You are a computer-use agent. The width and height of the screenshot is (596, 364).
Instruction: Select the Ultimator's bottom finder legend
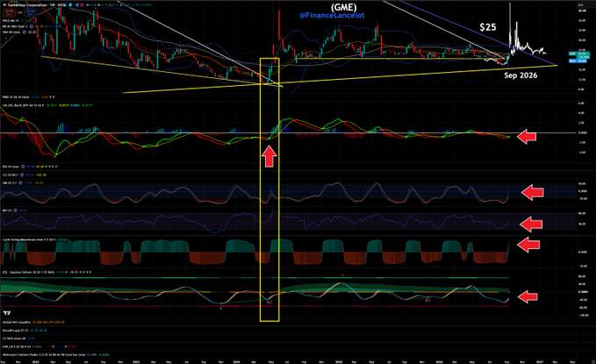tap(44, 354)
